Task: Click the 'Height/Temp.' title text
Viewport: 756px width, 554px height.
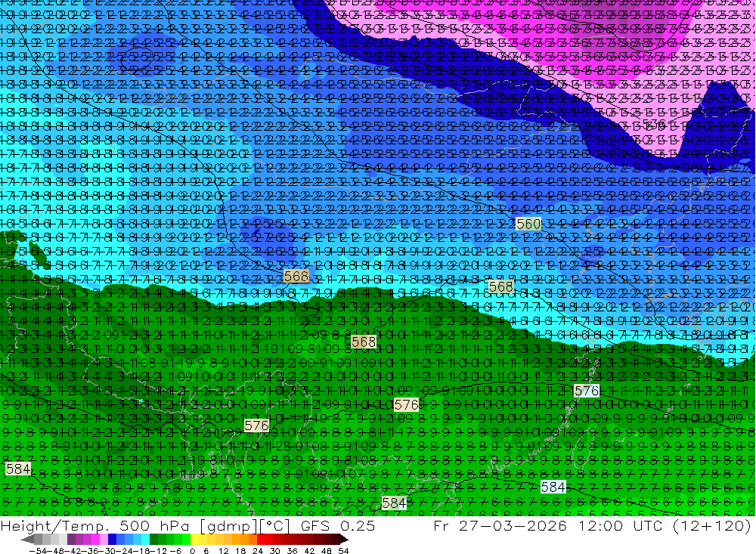Action: point(57,526)
